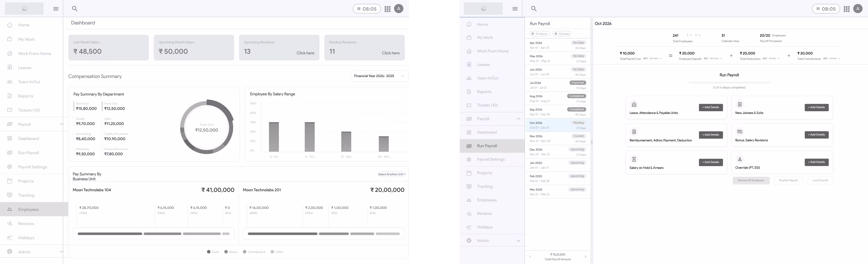This screenshot has width=868, height=264.
Task: Click Add Details for New Joinees & Exits
Action: coord(816,107)
